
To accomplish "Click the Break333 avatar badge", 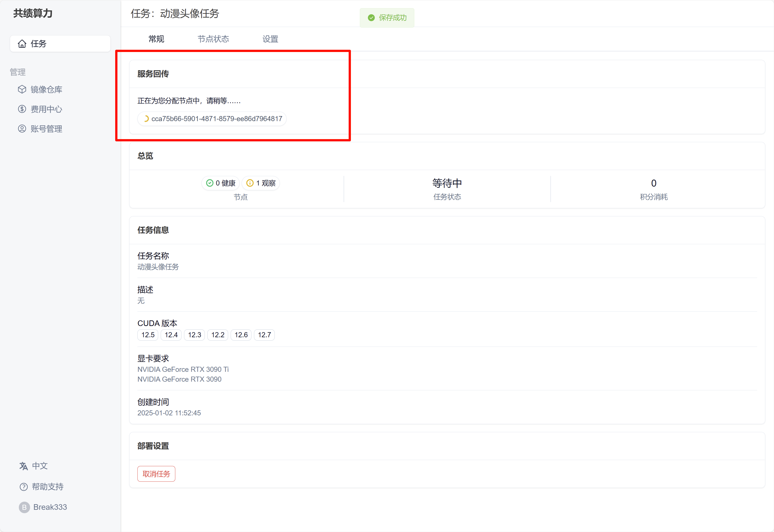I will pyautogui.click(x=24, y=507).
